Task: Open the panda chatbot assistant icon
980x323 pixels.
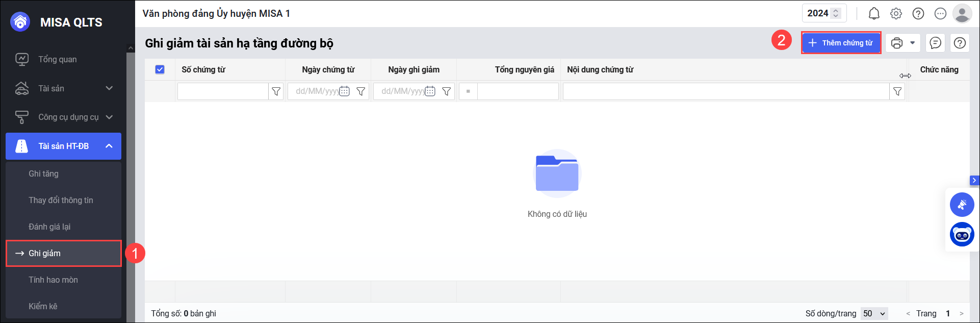Action: click(962, 235)
